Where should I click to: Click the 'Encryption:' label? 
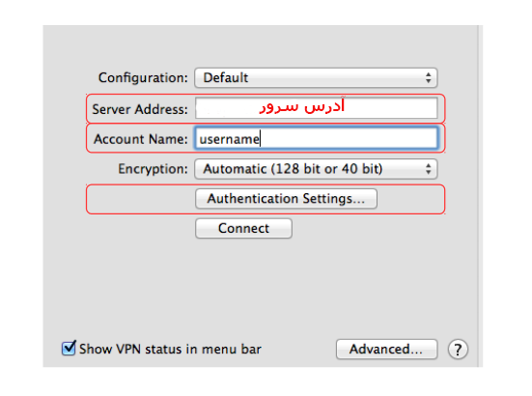coord(153,169)
